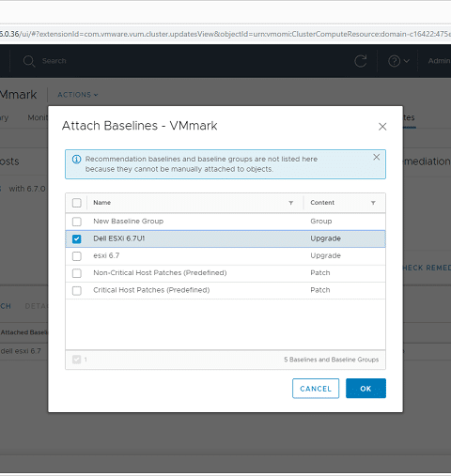The width and height of the screenshot is (451, 476).
Task: Click the Group content cell
Action: click(x=321, y=222)
